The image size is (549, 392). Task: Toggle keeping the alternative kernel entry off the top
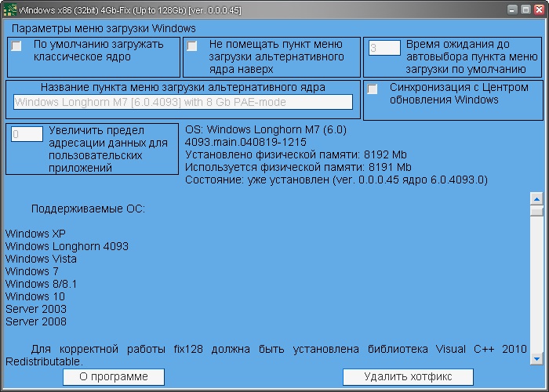[192, 45]
